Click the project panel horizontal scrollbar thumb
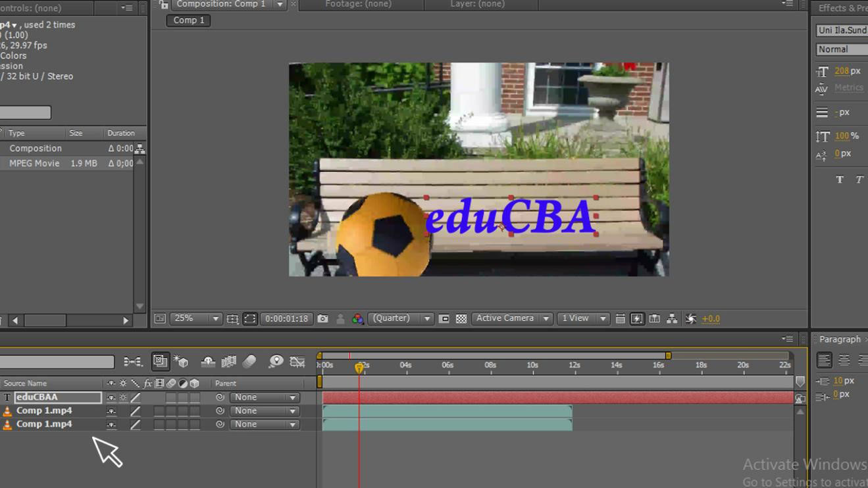This screenshot has height=488, width=868. tap(45, 320)
